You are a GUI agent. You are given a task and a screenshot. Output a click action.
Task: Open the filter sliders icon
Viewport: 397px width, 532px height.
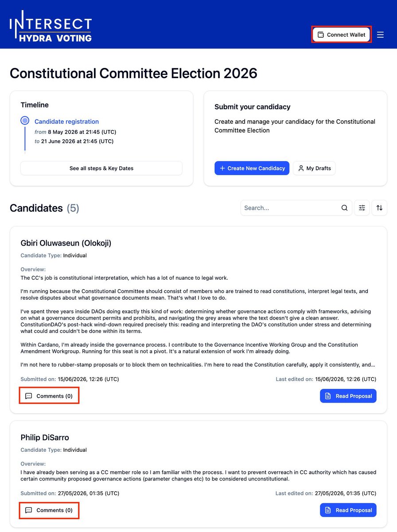tap(362, 208)
